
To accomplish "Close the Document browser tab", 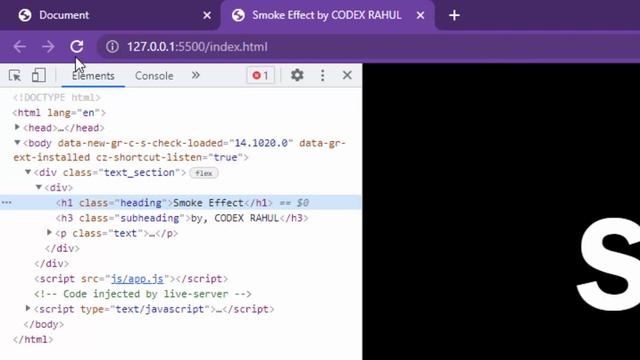I will [207, 16].
